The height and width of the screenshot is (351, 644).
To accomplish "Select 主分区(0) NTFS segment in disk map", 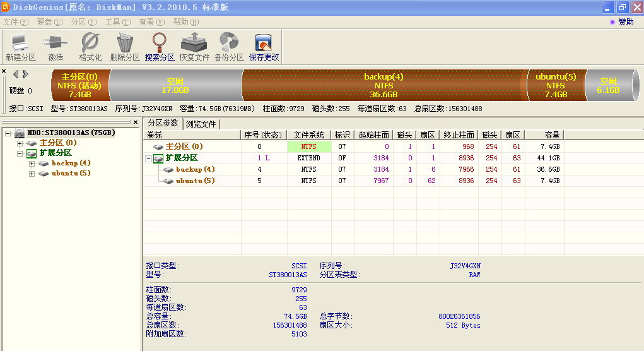I will 79,85.
